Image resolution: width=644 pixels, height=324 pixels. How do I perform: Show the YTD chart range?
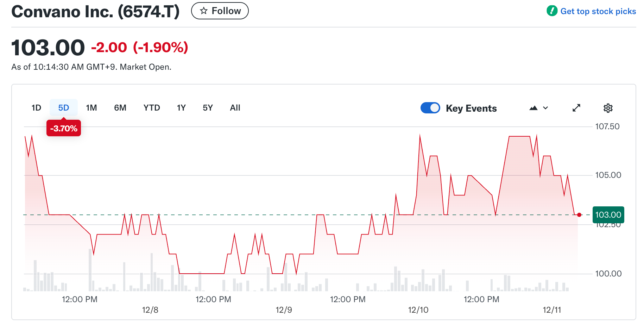(x=152, y=108)
